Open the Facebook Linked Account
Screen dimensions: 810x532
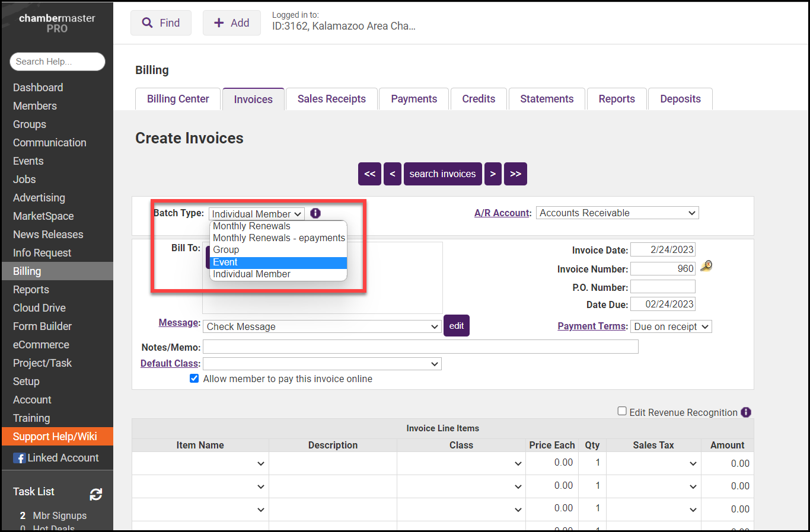[56, 458]
